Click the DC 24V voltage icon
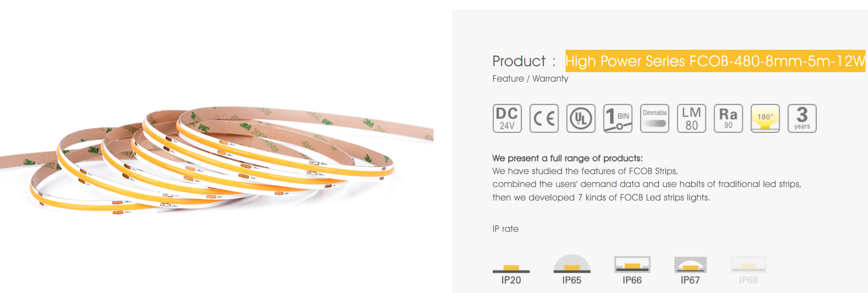The image size is (868, 293). 507,118
